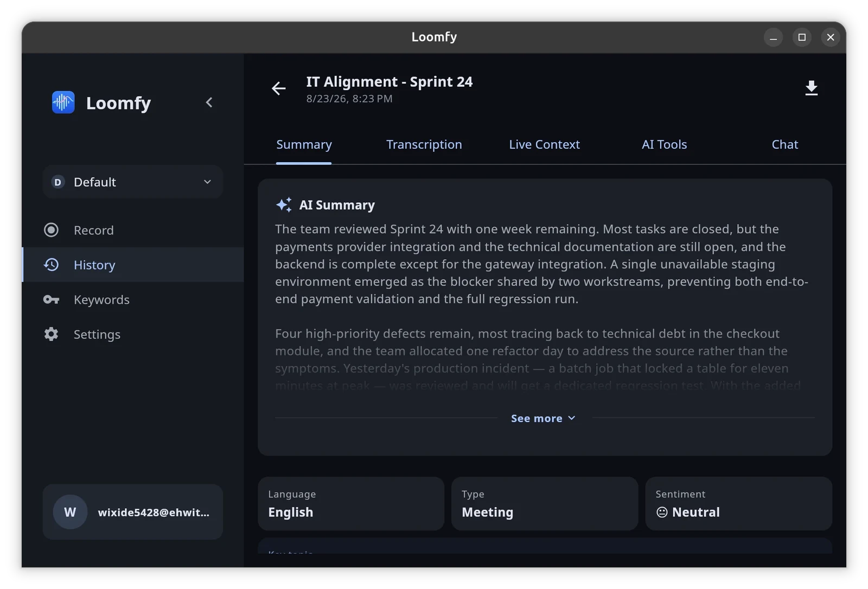Click the AI Summary sparkle icon

(284, 204)
